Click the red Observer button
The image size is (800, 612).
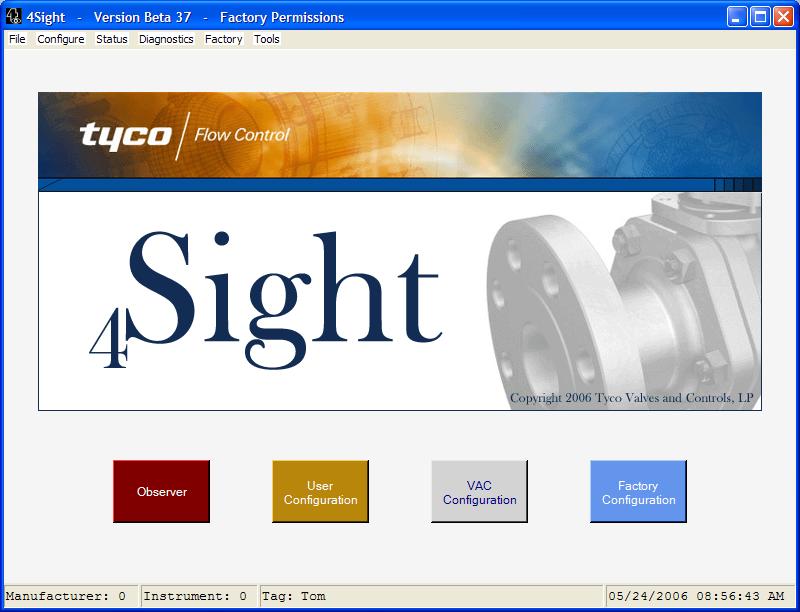click(161, 492)
